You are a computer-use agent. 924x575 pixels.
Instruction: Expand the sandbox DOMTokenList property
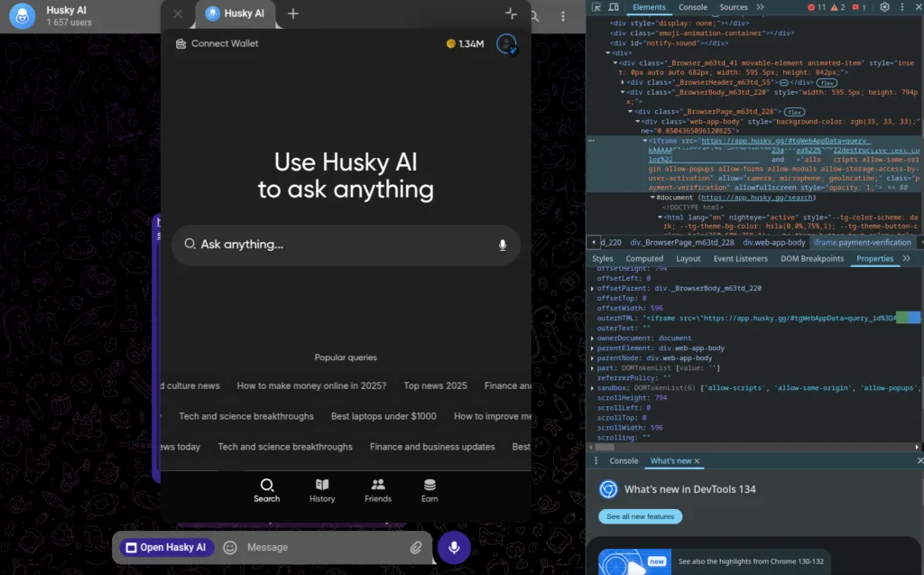[x=592, y=388]
